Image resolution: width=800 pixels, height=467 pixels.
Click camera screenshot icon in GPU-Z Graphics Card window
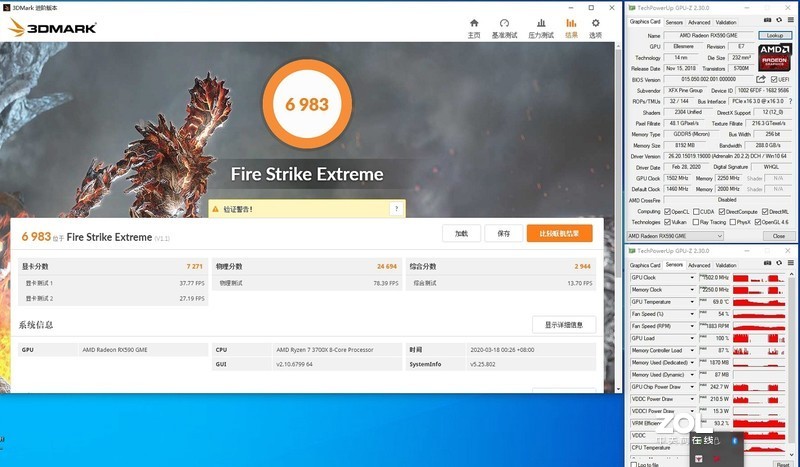[x=767, y=20]
